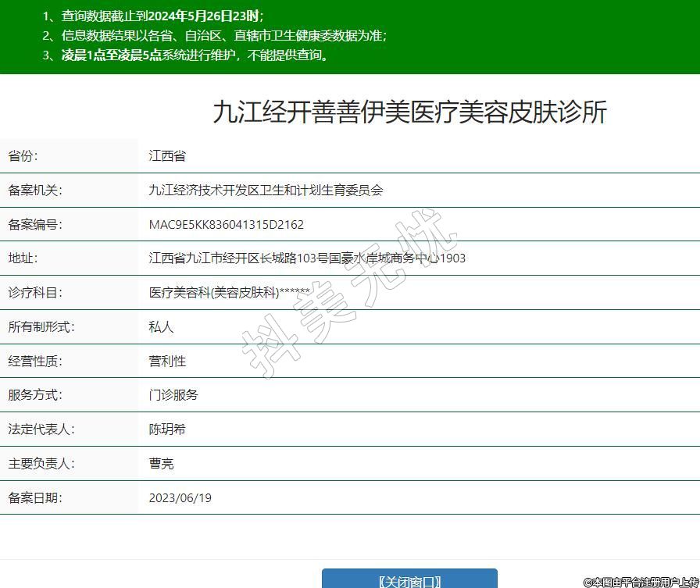
Task: Click the business nature value 营利性
Action: point(167,362)
